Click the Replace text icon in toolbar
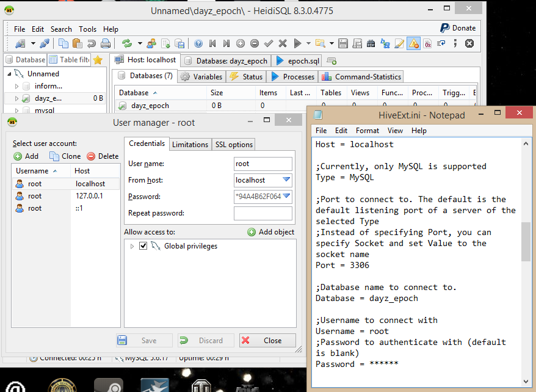This screenshot has width=536, height=392. coord(385,43)
